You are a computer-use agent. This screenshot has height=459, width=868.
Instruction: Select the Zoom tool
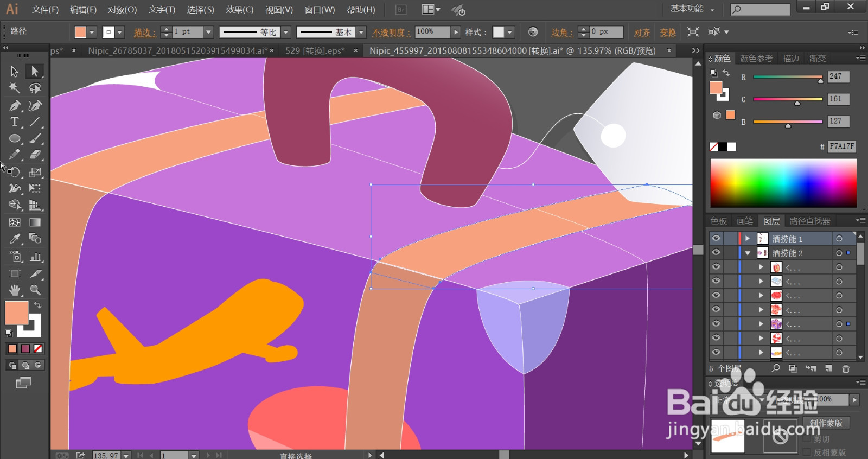tap(35, 290)
